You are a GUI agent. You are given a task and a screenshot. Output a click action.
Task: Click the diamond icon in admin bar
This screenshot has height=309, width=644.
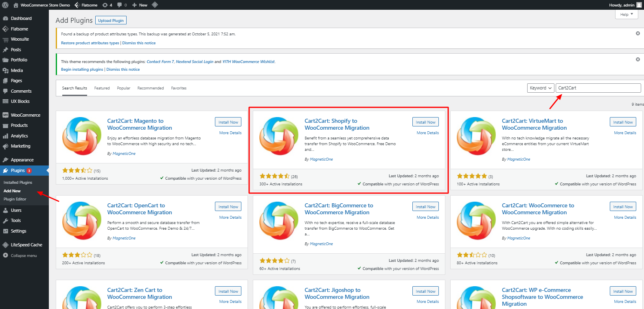pos(155,5)
